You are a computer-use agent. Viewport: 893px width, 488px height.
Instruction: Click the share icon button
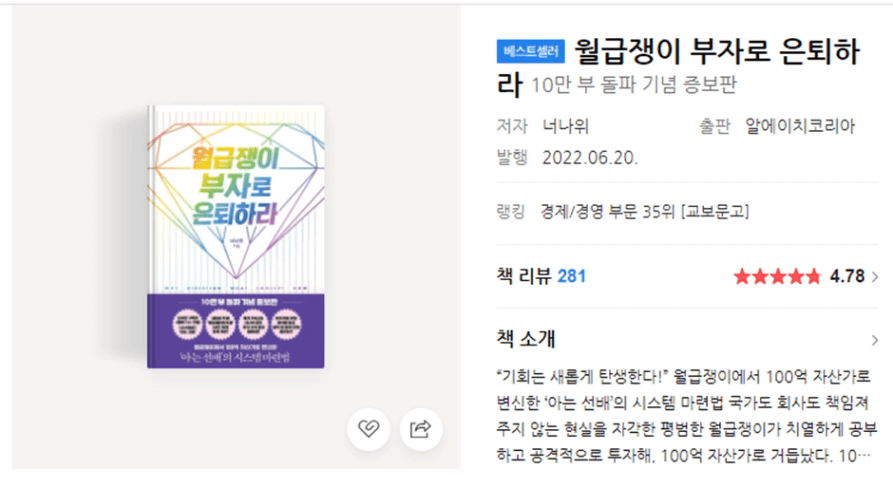click(420, 429)
